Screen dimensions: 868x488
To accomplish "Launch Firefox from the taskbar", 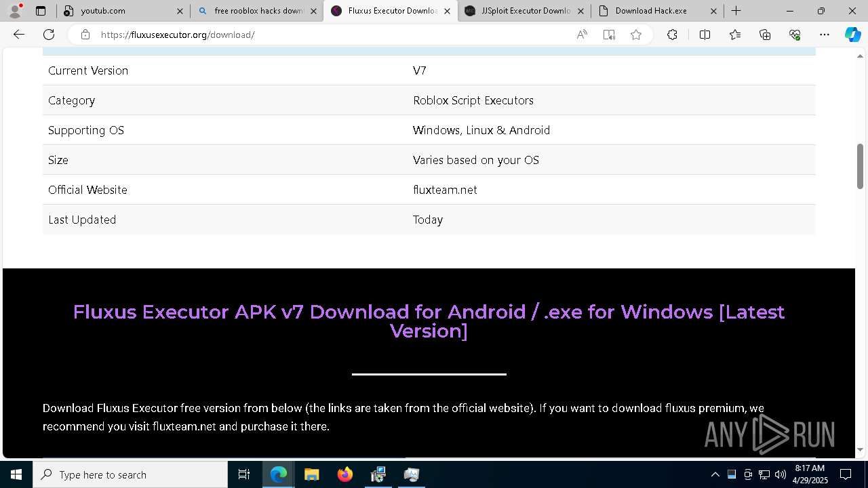I will (345, 474).
